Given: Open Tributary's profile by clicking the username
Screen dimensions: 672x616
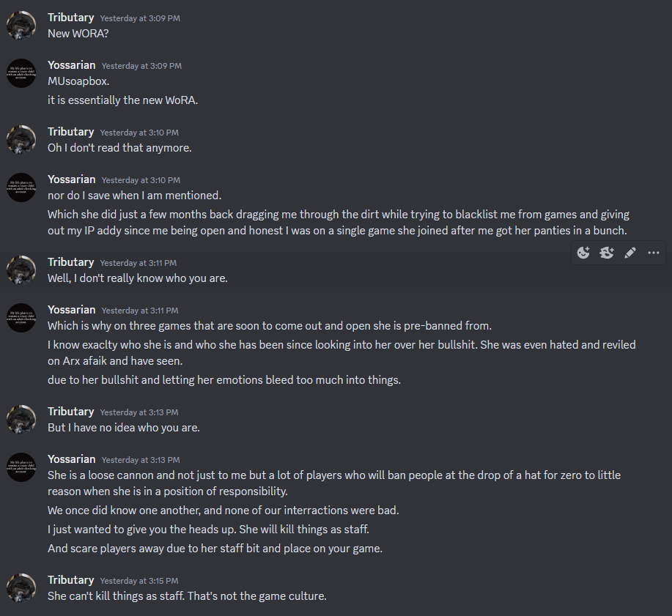Looking at the screenshot, I should (70, 17).
